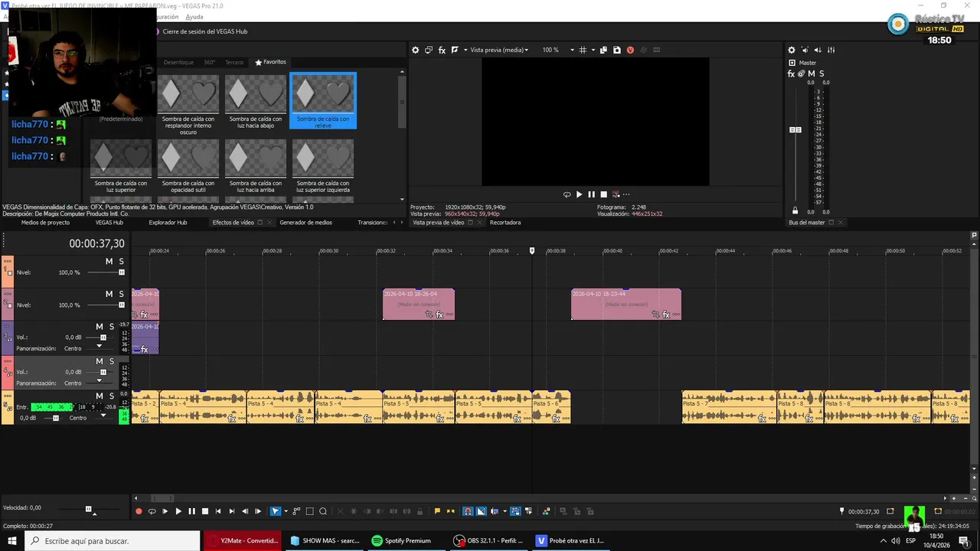The width and height of the screenshot is (980, 551).
Task: Open OBS 32.1.1 from the taskbar
Action: [x=488, y=540]
